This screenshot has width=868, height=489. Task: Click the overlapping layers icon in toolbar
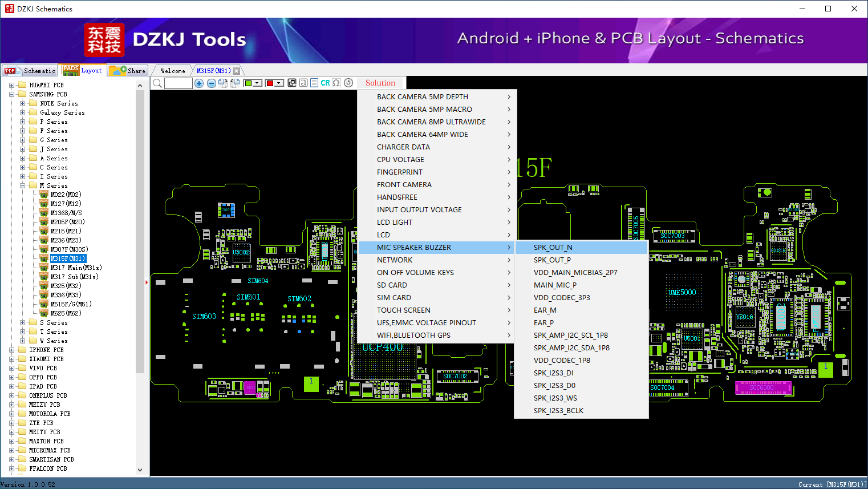pos(292,83)
